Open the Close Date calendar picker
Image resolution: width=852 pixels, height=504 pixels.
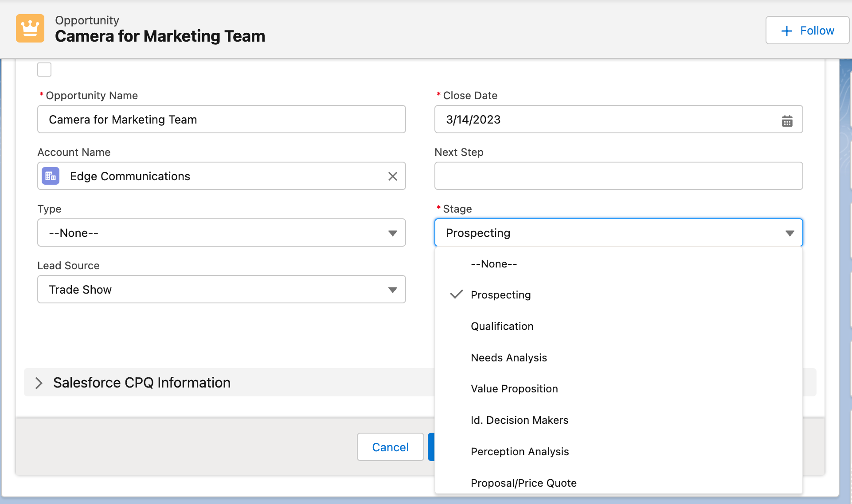[787, 120]
